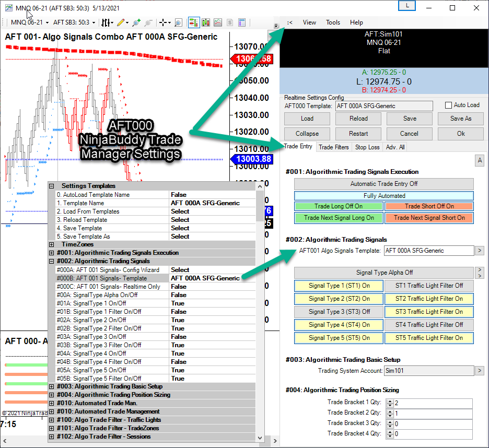This screenshot has height=448, width=489.
Task: Click the AFT000 Template text field
Action: point(383,106)
